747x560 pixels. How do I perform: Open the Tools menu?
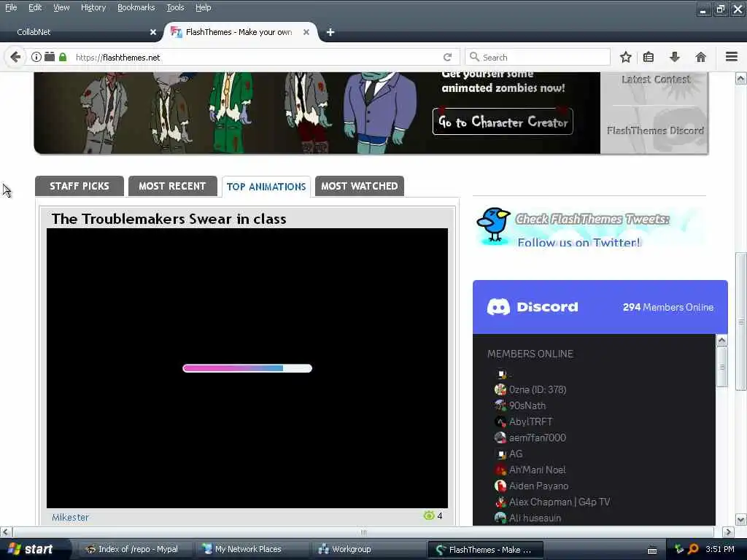[175, 7]
